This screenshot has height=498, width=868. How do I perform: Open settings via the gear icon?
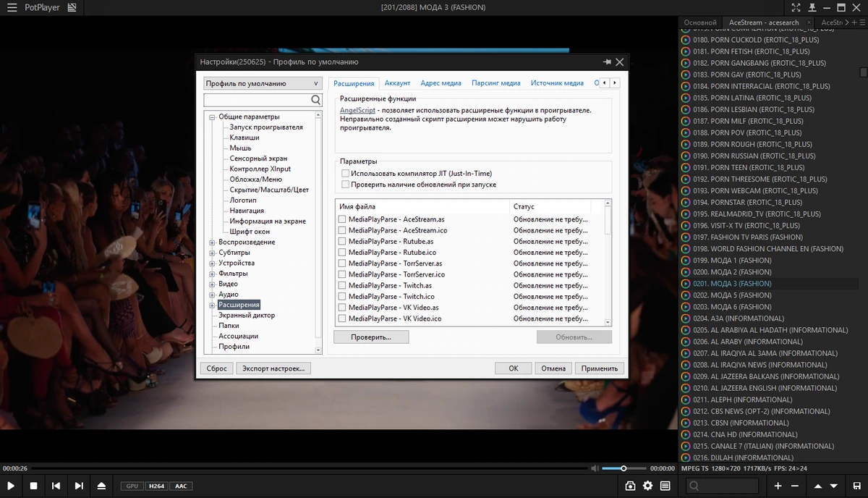tap(647, 486)
